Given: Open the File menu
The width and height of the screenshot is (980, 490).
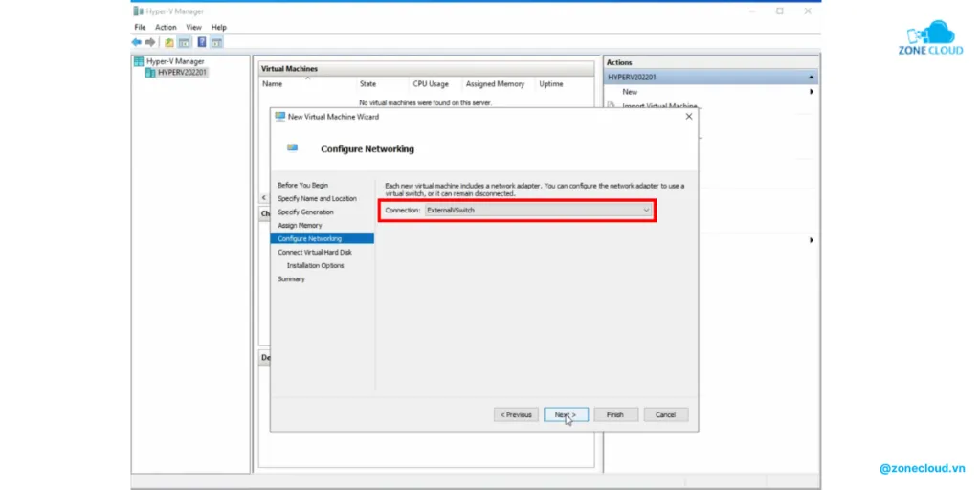Looking at the screenshot, I should (140, 28).
